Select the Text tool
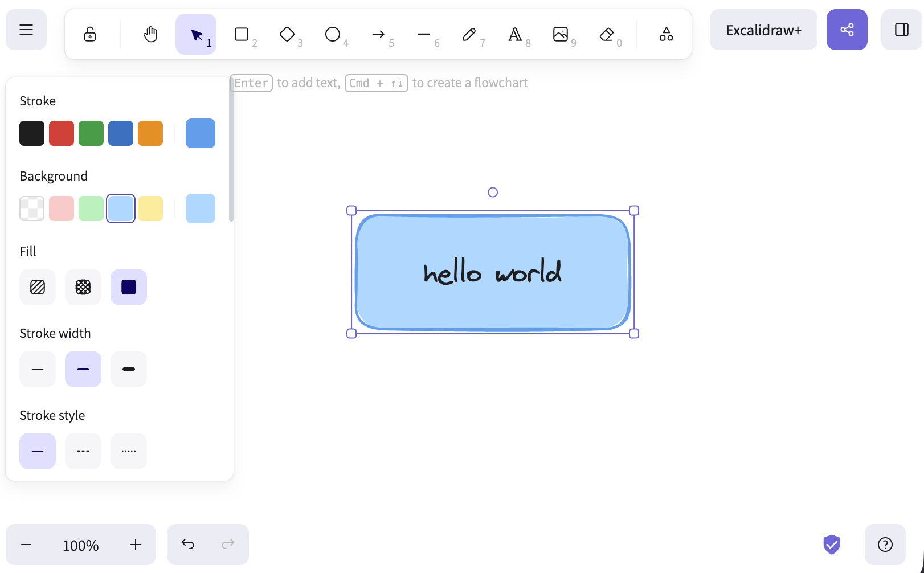This screenshot has width=924, height=573. [515, 34]
